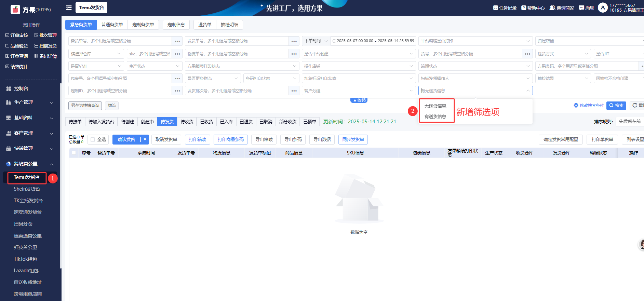Image resolution: width=644 pixels, height=301 pixels.
Task: Open the 订单审核 shortcut
Action: (x=17, y=35)
